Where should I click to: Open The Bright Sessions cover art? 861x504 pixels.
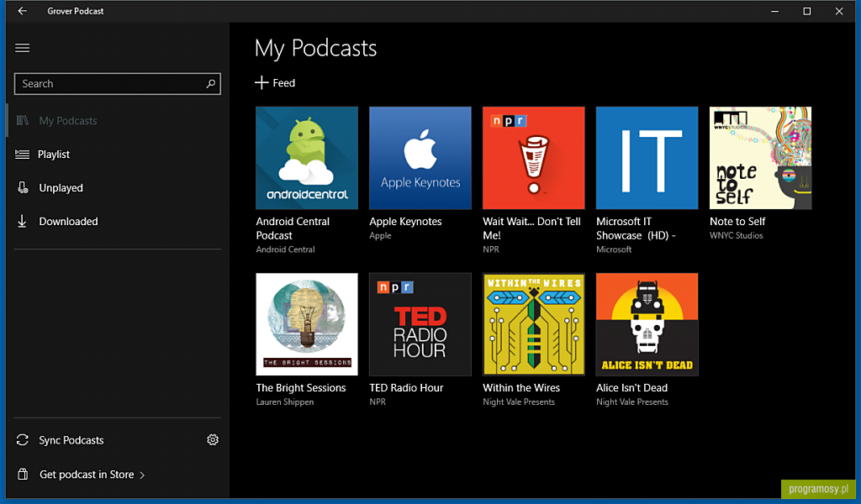tap(307, 324)
